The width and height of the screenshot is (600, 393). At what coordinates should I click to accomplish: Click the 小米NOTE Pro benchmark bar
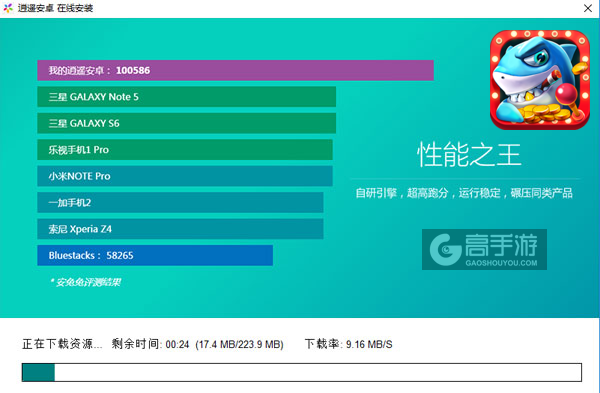coord(185,176)
